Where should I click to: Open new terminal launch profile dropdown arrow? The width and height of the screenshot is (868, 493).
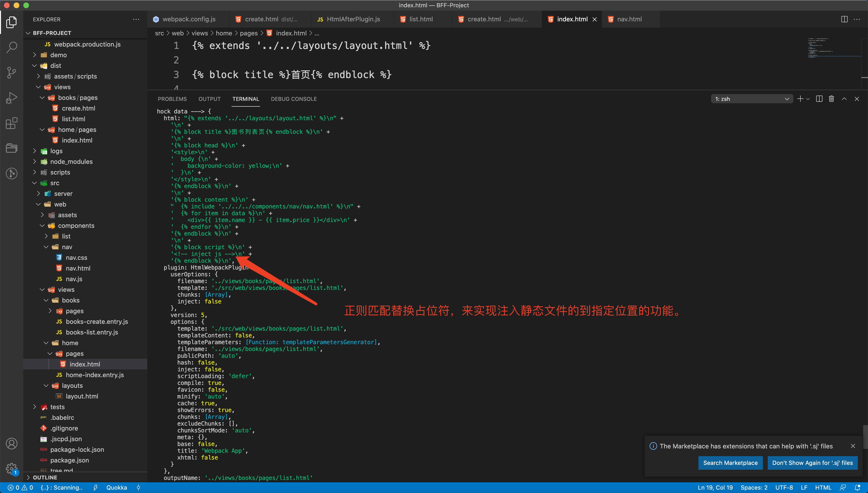(x=808, y=99)
